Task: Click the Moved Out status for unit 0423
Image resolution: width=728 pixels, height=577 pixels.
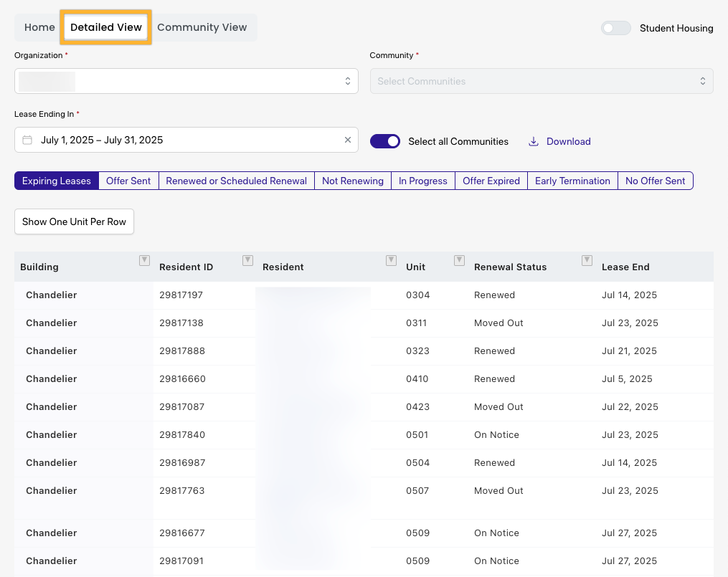Action: point(498,407)
